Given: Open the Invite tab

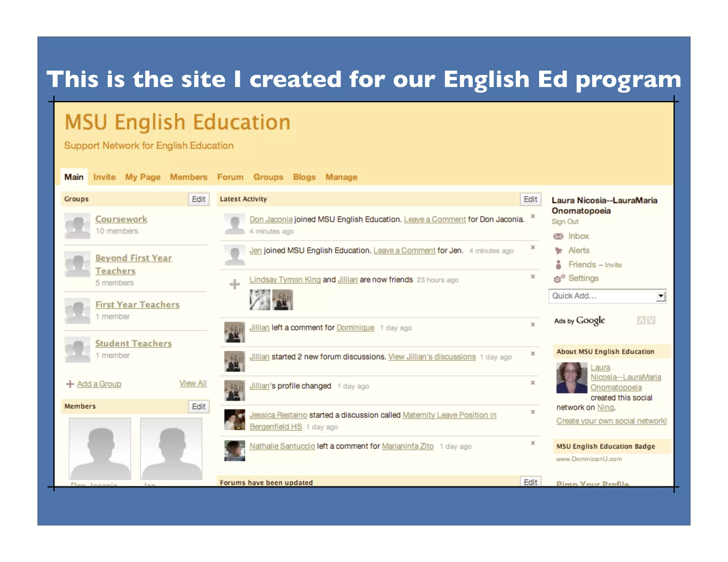Looking at the screenshot, I should 105,177.
